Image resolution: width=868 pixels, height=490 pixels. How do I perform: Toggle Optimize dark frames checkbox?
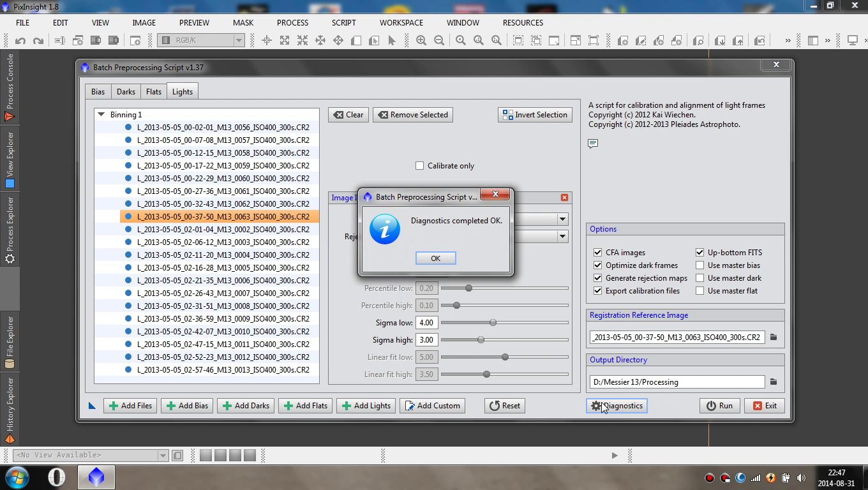pos(597,265)
